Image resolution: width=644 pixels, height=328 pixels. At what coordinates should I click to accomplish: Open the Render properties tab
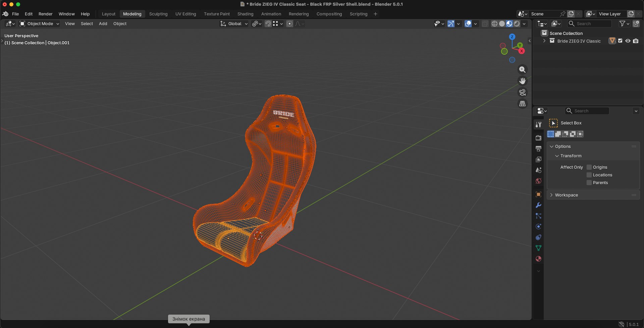coord(538,138)
